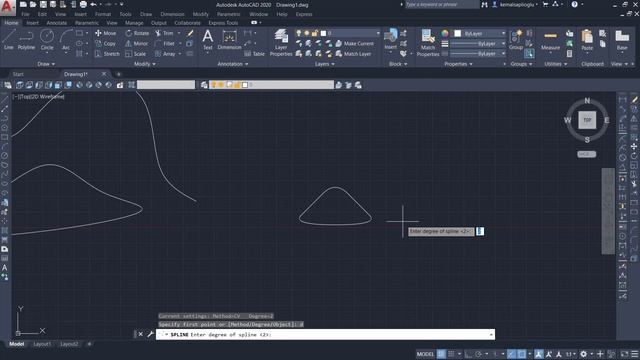This screenshot has height=360, width=640.
Task: Click the Fillet command
Action: pyautogui.click(x=165, y=43)
